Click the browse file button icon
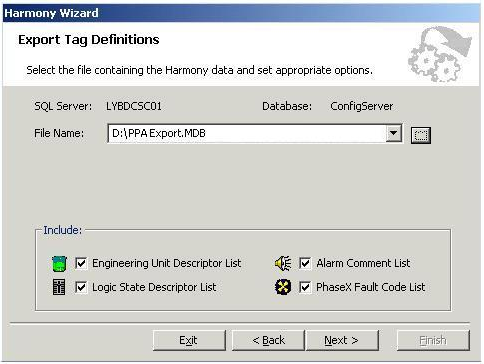This screenshot has height=364, width=484. pyautogui.click(x=421, y=135)
